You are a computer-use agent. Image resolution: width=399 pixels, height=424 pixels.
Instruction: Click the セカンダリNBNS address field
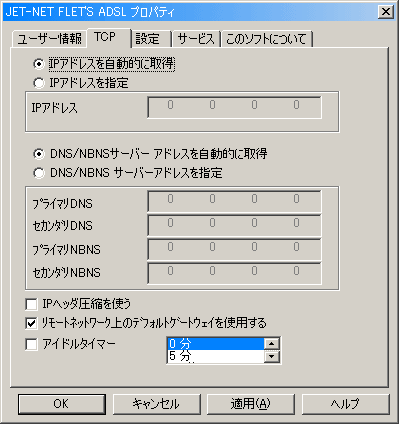coord(234,273)
